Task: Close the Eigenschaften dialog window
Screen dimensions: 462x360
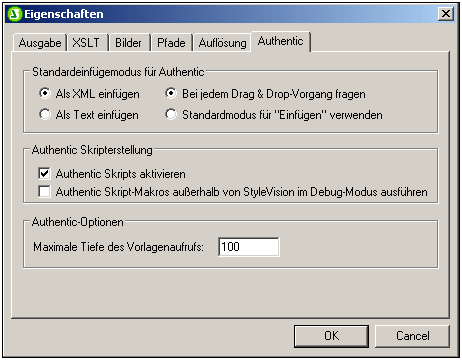Action: click(446, 14)
